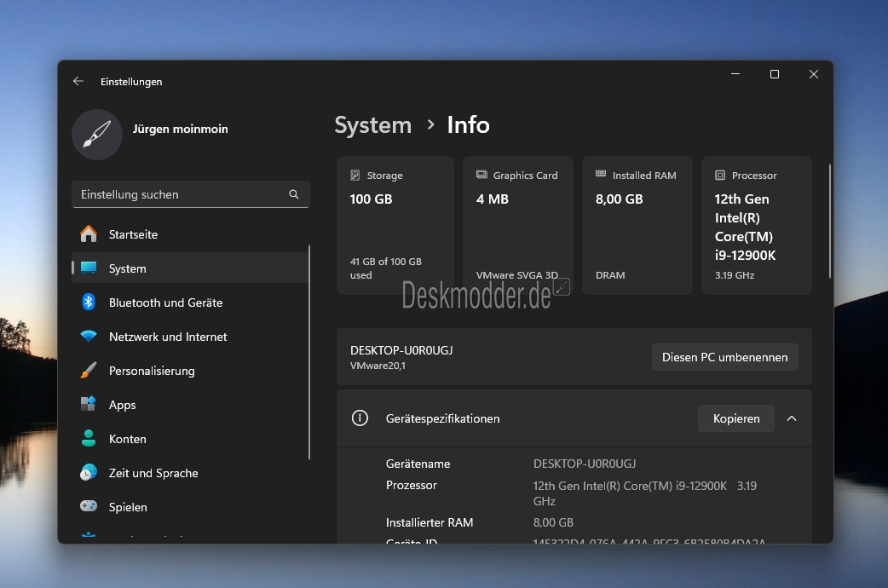Click the Jürgen moinmoin user name
Screen dimensions: 888x588
pos(180,129)
